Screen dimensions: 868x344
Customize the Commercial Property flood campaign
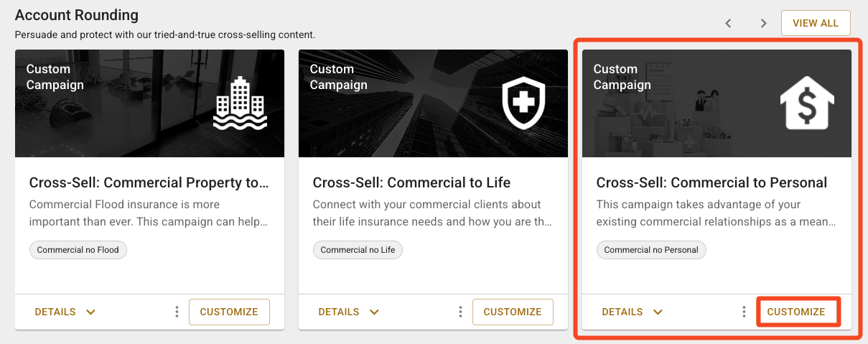click(x=228, y=312)
